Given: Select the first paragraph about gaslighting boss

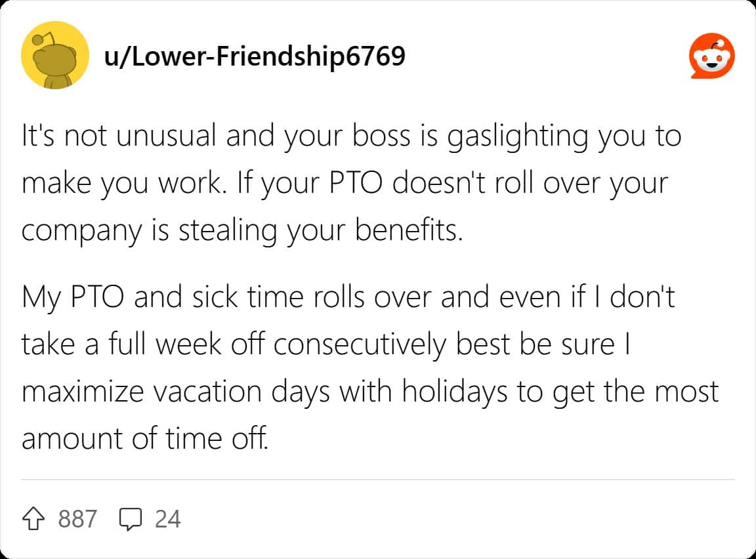Looking at the screenshot, I should coord(352,183).
